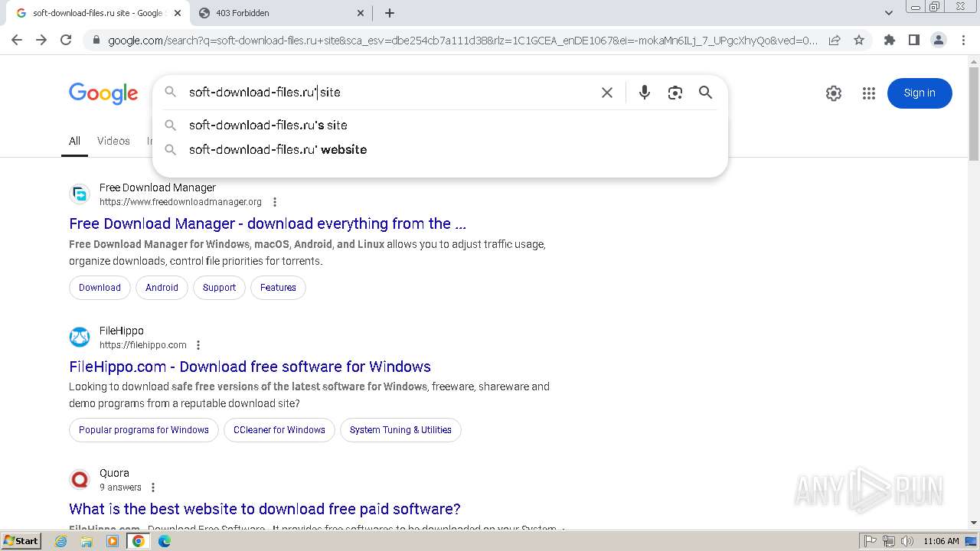Bookmark this page with the star
Screen dimensions: 980x551
(x=859, y=41)
